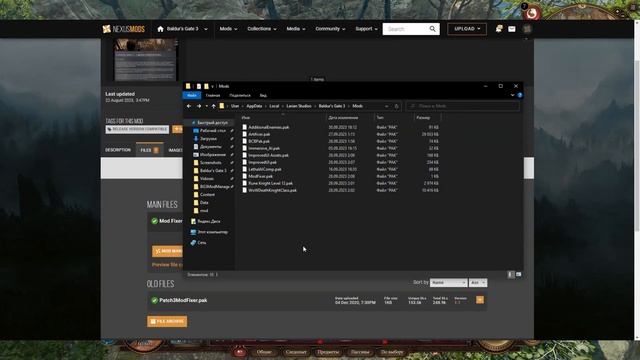
Task: Click This PC icon in sidebar
Action: [x=193, y=232]
